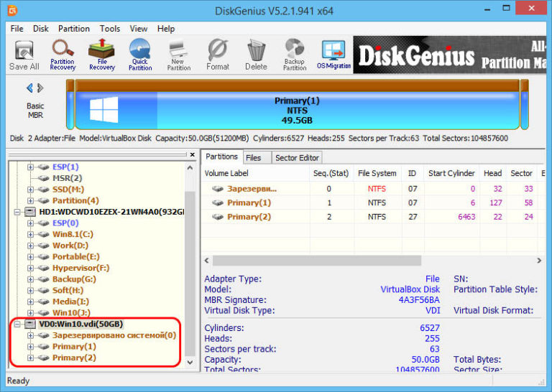Go to previous disk with left arrow

[x=29, y=88]
